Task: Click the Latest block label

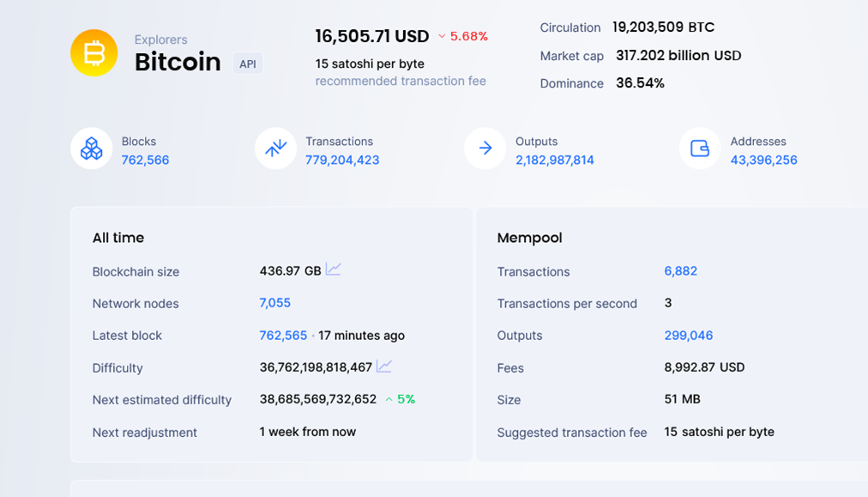Action: point(127,336)
